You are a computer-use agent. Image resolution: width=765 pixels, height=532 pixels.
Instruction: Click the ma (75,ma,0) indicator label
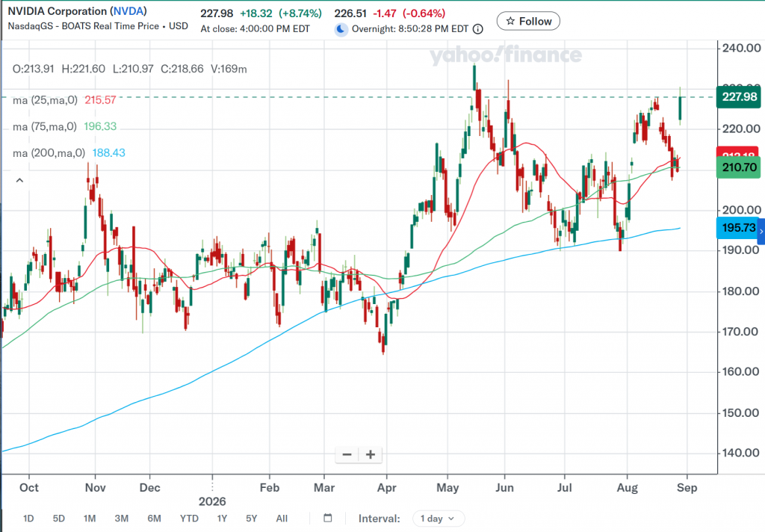coord(44,126)
